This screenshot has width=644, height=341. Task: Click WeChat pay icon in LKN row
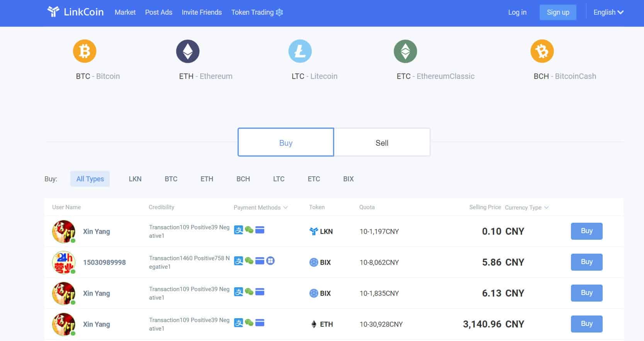point(249,230)
